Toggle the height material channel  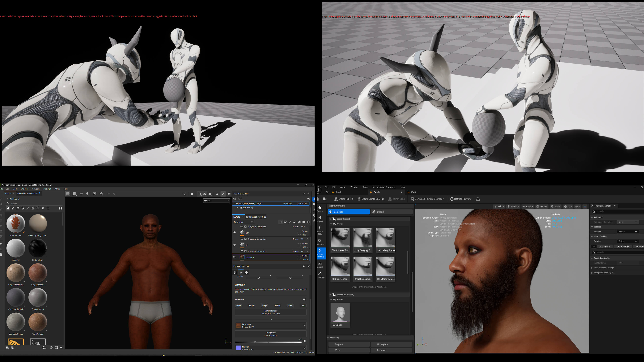(252, 306)
